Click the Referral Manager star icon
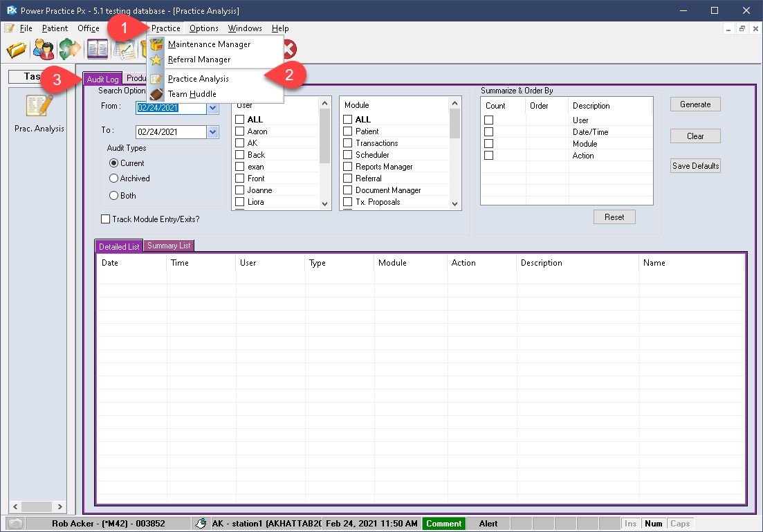This screenshot has width=763, height=532. pos(156,60)
